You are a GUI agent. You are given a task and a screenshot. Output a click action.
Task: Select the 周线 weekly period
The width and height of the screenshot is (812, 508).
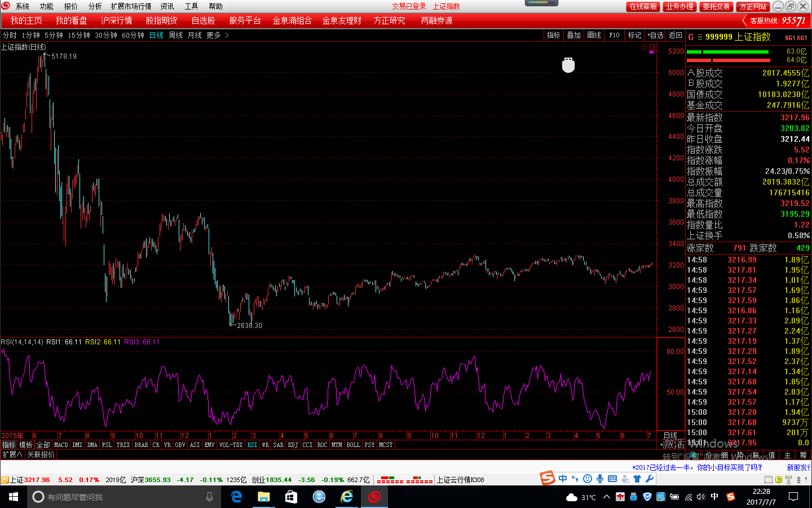176,35
